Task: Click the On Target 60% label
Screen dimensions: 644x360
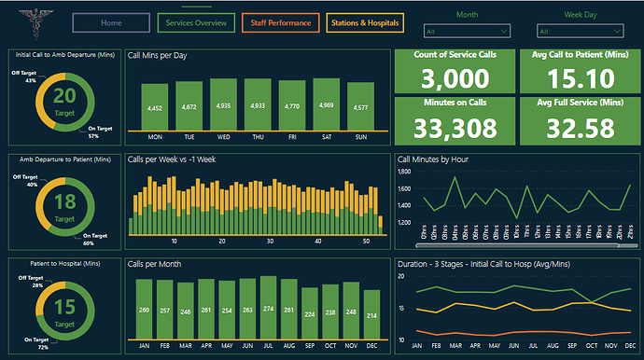Action: click(95, 240)
